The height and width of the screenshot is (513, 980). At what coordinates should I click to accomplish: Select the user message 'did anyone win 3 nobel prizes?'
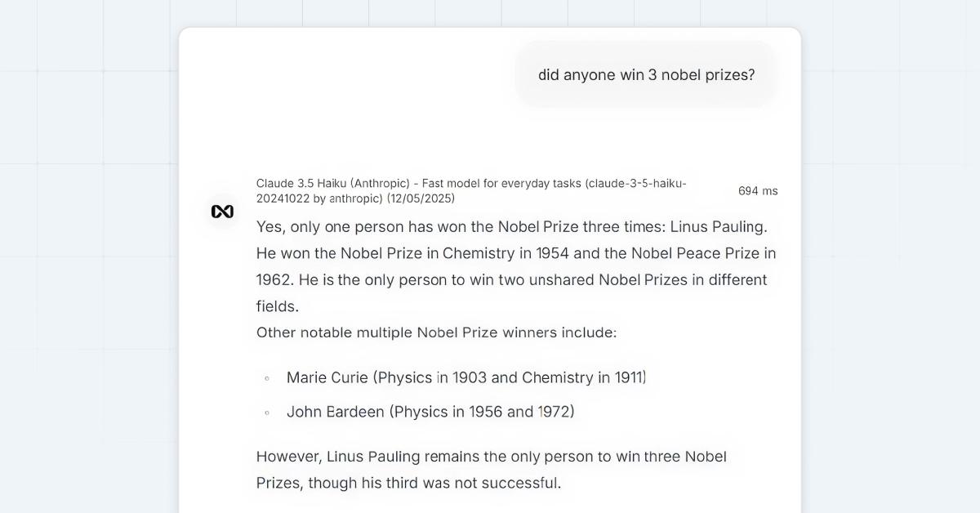click(646, 75)
